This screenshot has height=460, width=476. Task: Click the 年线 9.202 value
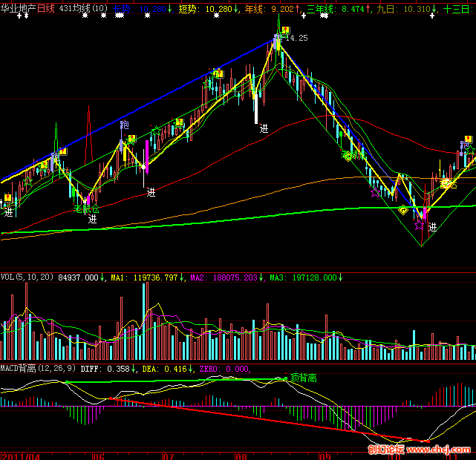272,9
